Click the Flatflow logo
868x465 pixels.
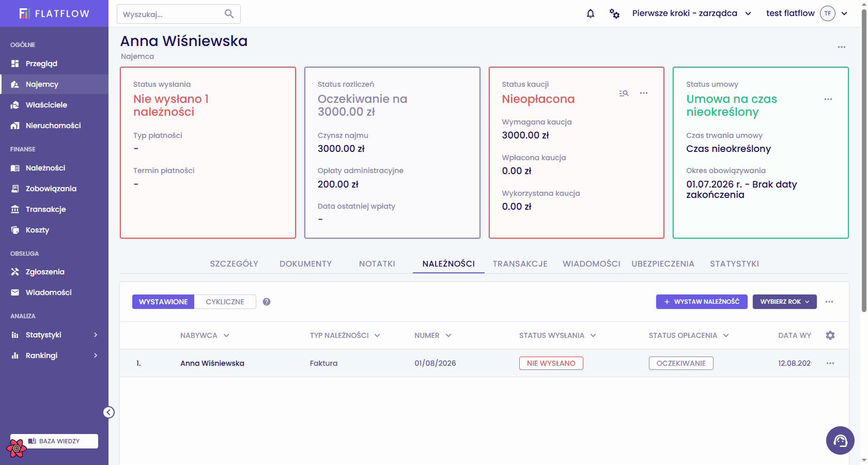tap(54, 13)
